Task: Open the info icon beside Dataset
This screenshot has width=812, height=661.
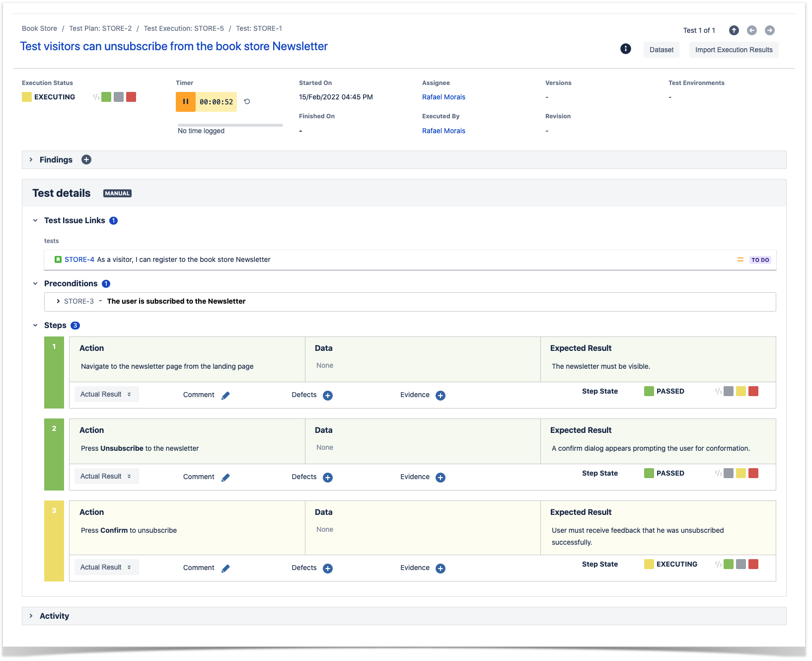Action: (626, 49)
